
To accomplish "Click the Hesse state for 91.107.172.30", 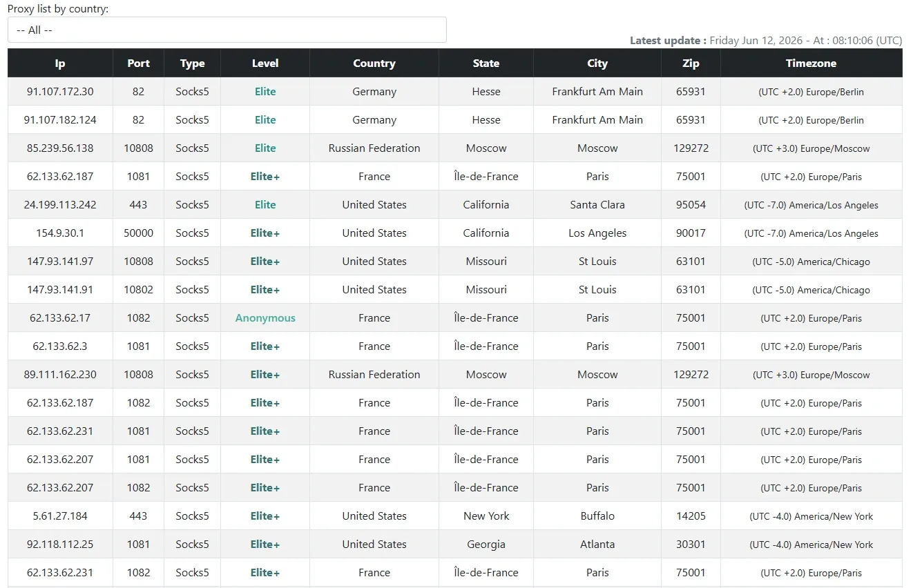I will pos(486,92).
